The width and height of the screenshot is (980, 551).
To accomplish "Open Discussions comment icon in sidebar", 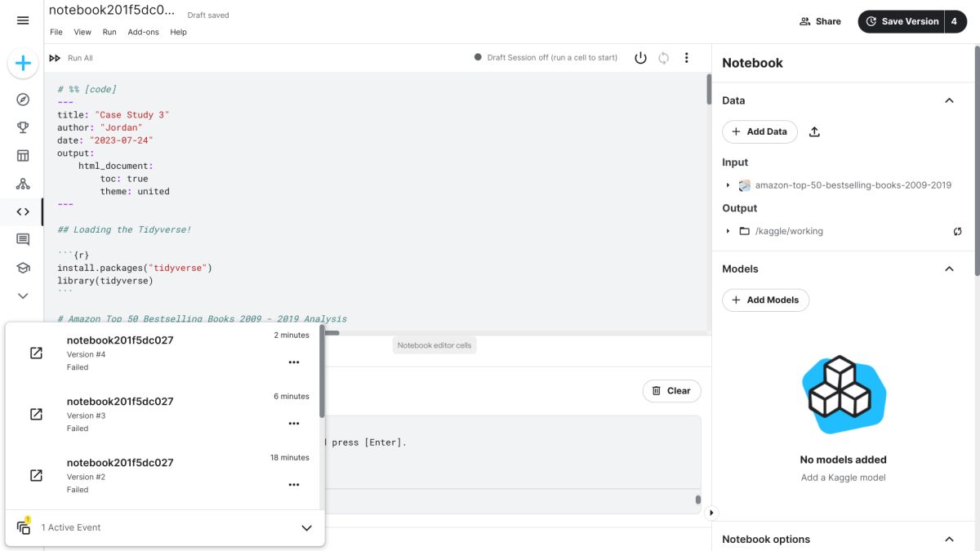I will 23,239.
